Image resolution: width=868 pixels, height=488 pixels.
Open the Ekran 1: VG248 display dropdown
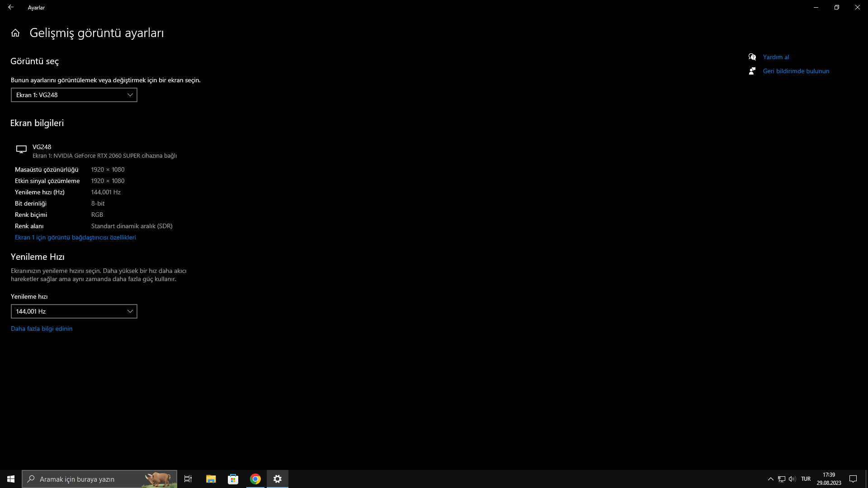[74, 95]
